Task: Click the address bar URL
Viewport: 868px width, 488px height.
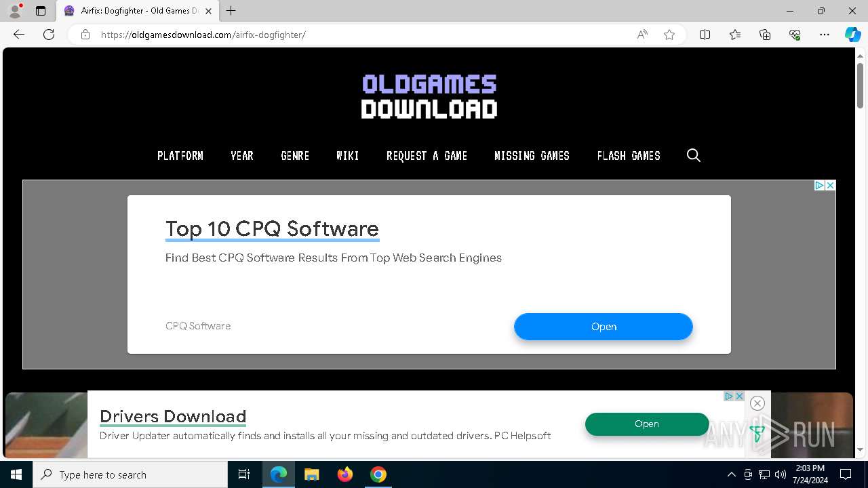Action: [x=203, y=35]
